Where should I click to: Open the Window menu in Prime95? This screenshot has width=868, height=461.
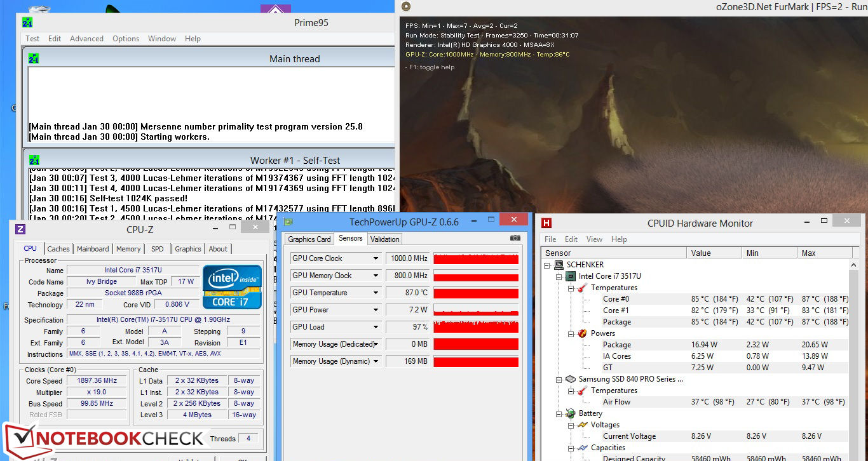[x=162, y=39]
